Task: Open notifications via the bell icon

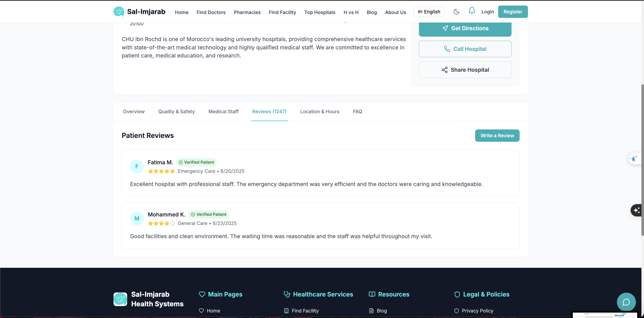Action: click(471, 11)
